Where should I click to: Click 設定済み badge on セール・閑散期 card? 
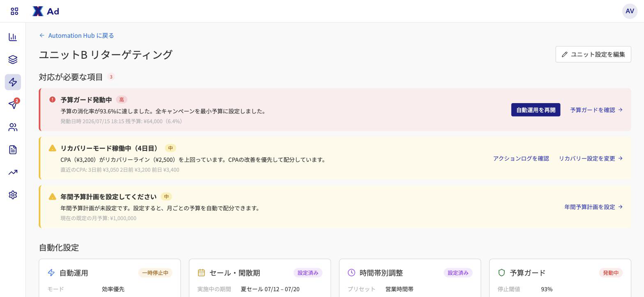[x=308, y=273]
